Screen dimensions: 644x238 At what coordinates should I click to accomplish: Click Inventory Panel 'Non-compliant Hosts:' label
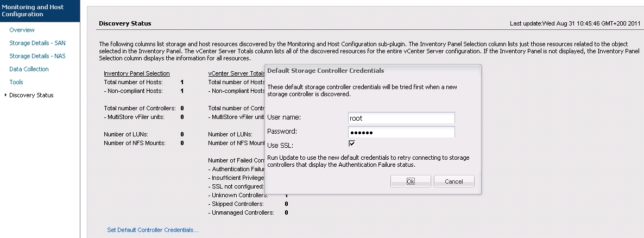(133, 91)
